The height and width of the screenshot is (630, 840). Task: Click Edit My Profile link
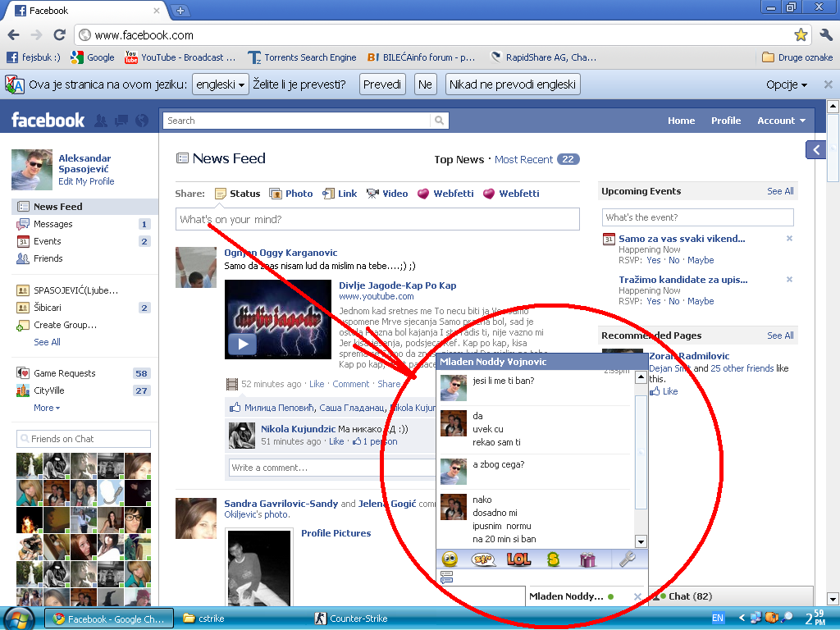86,181
